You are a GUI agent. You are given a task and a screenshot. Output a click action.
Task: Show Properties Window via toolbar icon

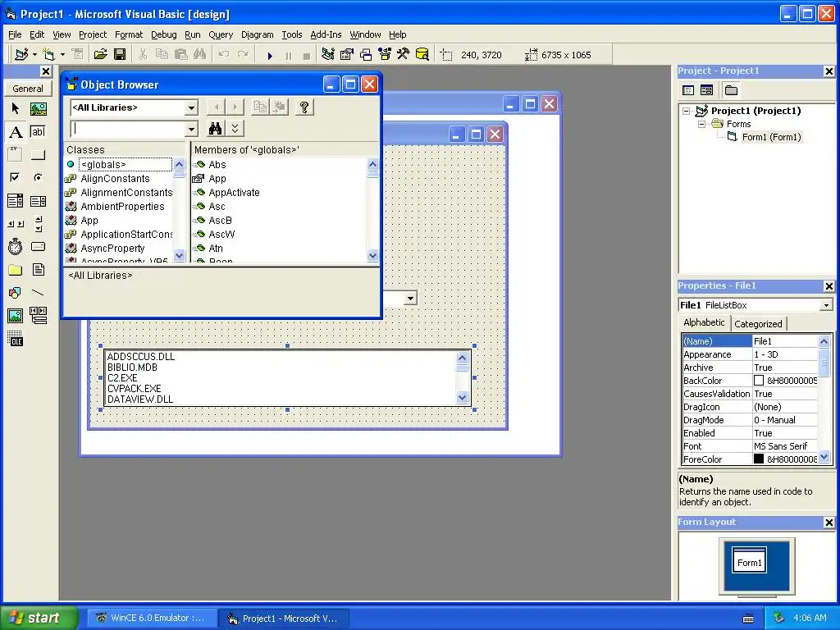(x=347, y=55)
